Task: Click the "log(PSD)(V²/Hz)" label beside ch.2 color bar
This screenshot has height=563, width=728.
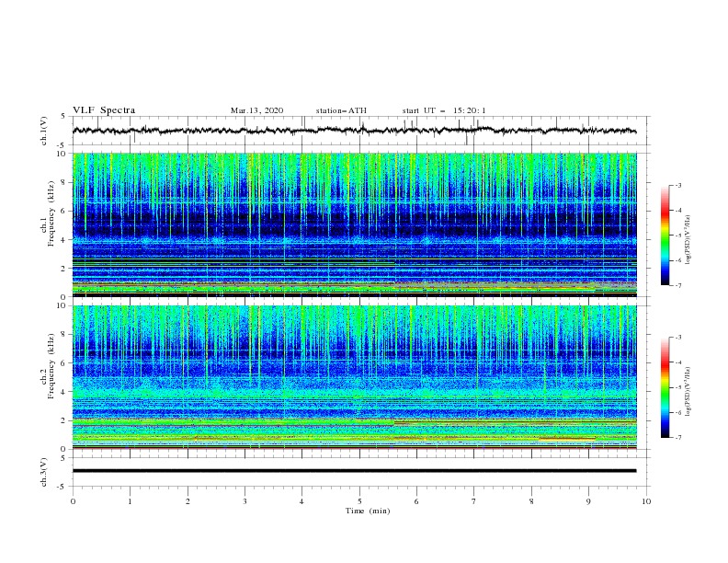Action: pos(688,392)
